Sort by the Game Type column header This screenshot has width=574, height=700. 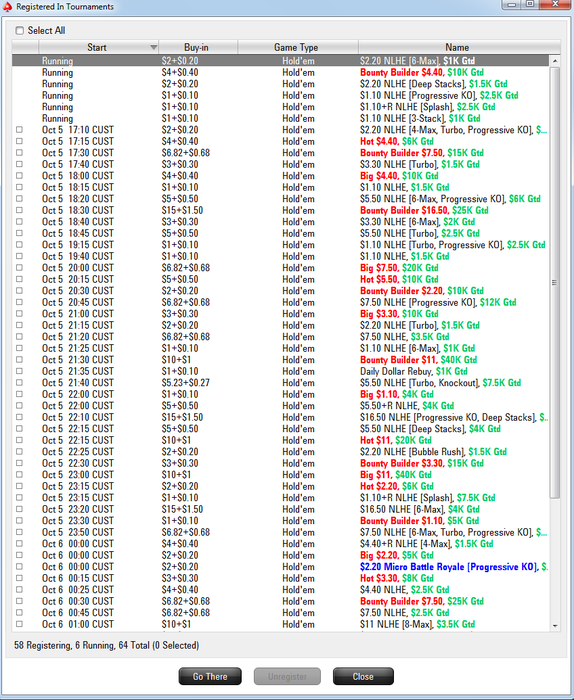coord(298,47)
